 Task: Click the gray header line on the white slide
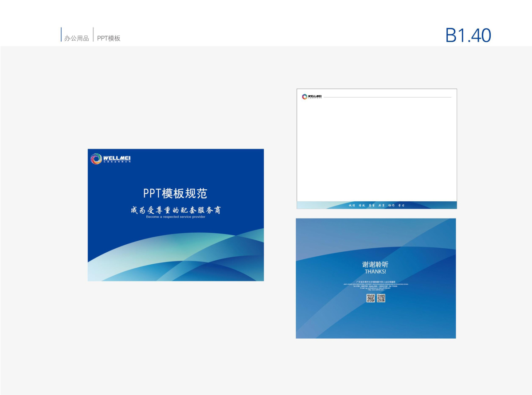(x=387, y=97)
